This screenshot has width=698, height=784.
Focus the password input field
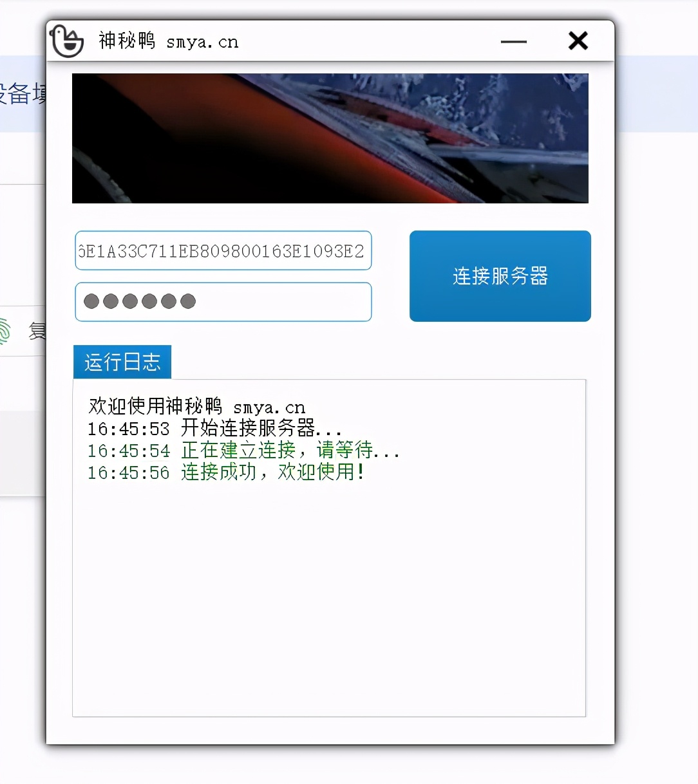(223, 302)
